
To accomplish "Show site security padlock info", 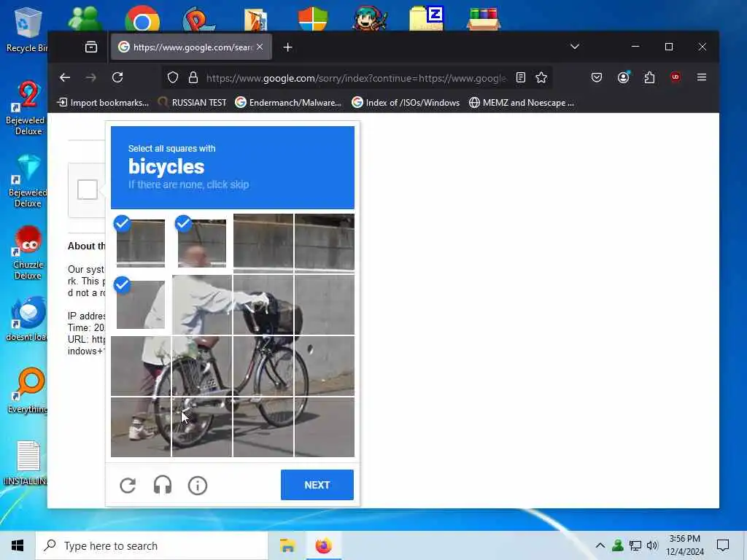I will click(x=193, y=77).
